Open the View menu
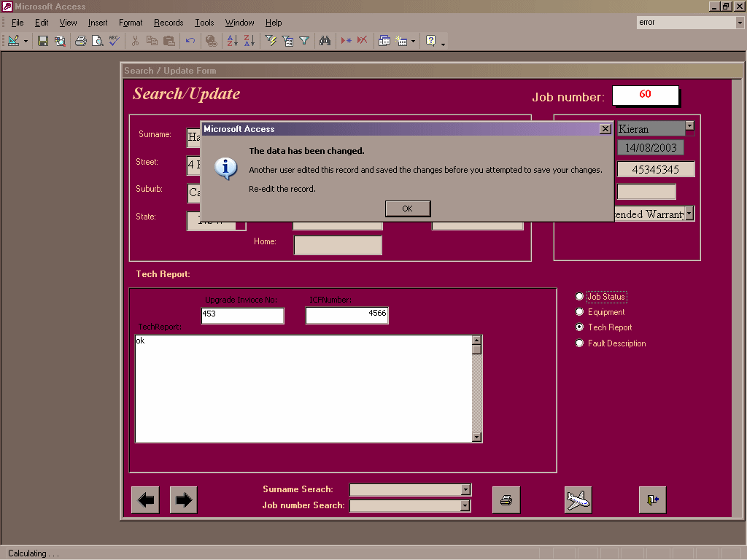Screen dimensions: 747x560 pos(68,23)
